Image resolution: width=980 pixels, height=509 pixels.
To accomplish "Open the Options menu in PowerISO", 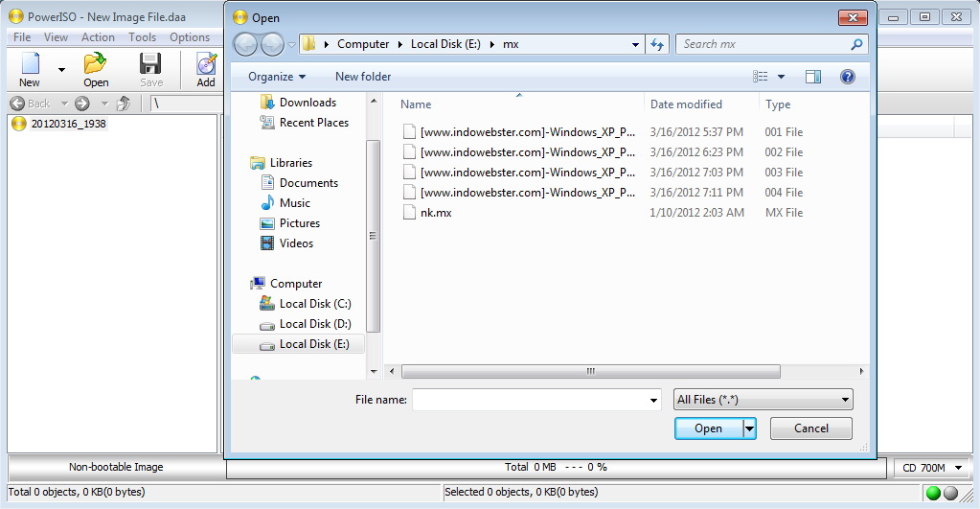I will [x=190, y=36].
